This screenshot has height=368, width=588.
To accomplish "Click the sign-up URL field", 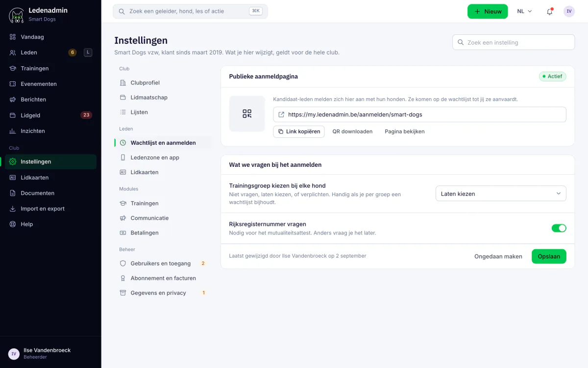I will click(419, 114).
